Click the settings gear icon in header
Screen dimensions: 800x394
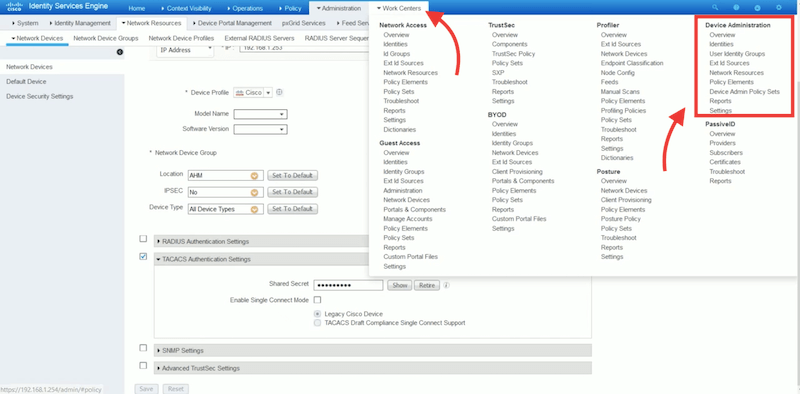point(779,8)
